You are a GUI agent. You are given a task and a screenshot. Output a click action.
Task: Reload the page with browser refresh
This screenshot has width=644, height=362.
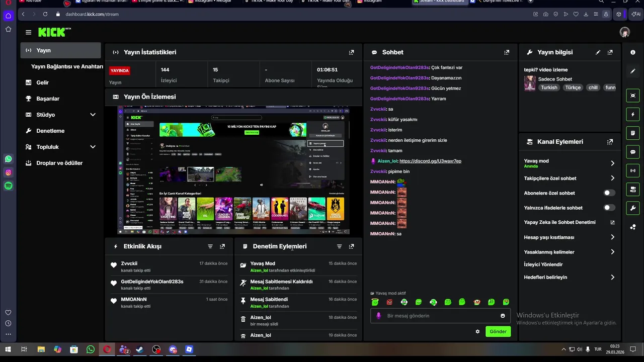point(45,14)
